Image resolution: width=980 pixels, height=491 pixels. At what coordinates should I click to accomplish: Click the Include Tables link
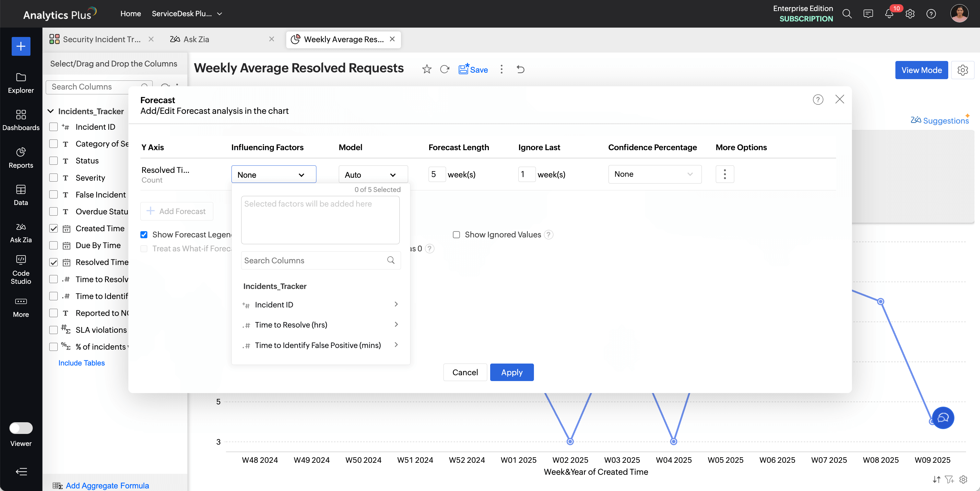(x=81, y=363)
